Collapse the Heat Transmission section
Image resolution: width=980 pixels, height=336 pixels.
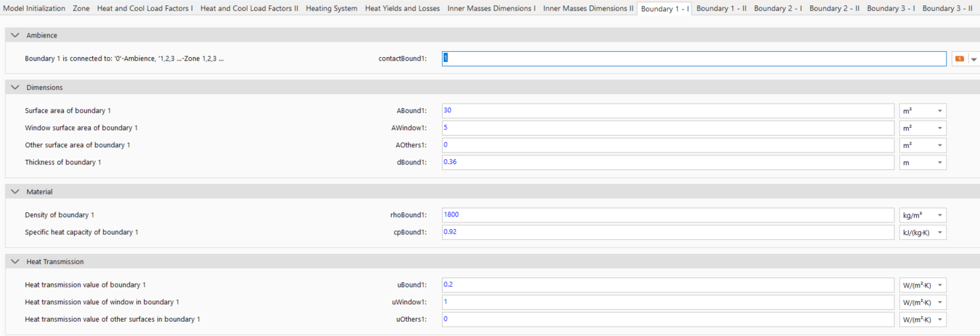(15, 261)
